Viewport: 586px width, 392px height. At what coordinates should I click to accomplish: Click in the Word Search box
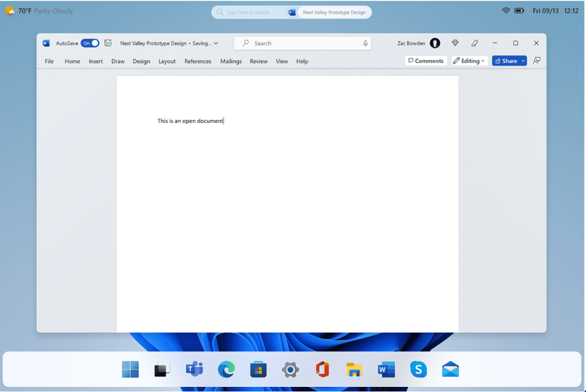pyautogui.click(x=304, y=43)
